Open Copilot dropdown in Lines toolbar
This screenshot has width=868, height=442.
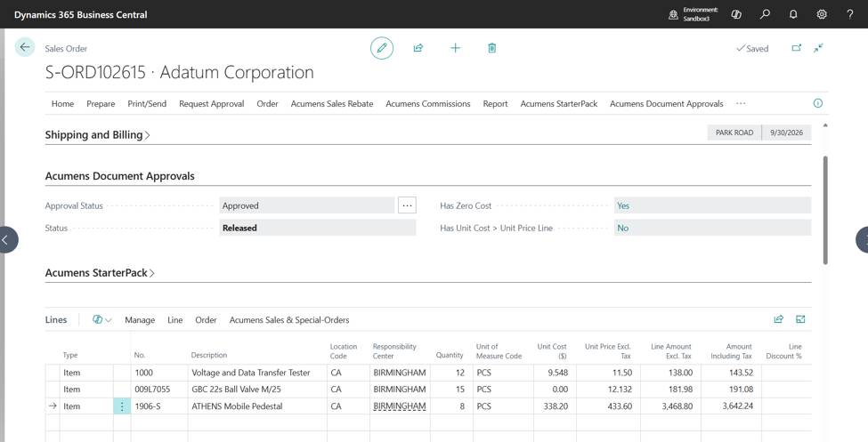101,320
